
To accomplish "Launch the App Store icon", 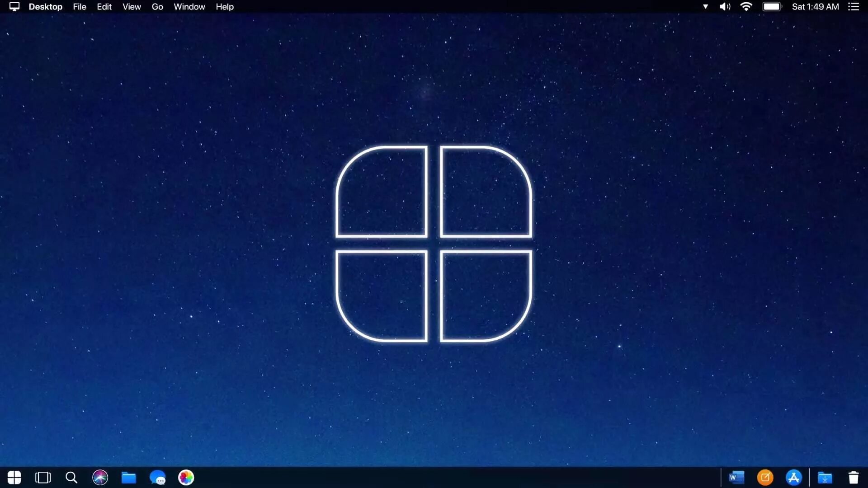I will [x=794, y=478].
